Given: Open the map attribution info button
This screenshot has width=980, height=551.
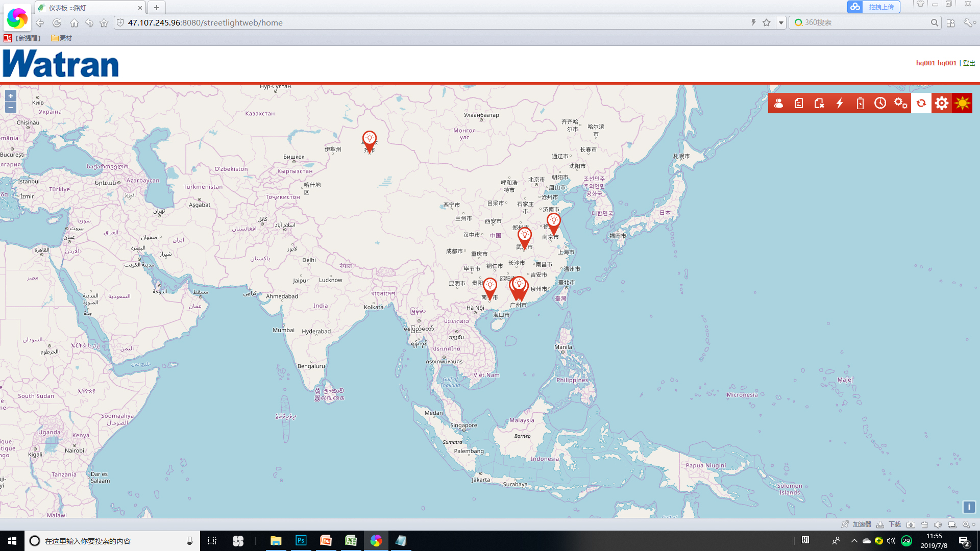Looking at the screenshot, I should pyautogui.click(x=969, y=507).
